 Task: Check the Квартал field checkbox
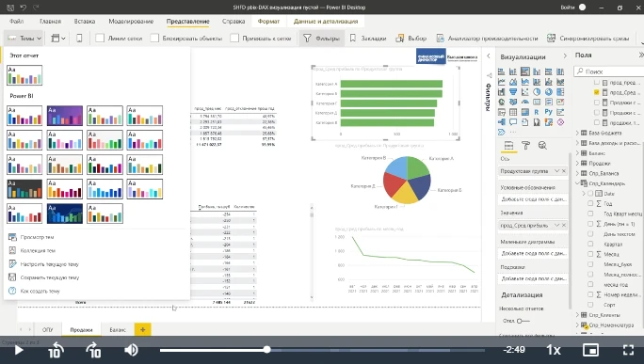(x=590, y=245)
